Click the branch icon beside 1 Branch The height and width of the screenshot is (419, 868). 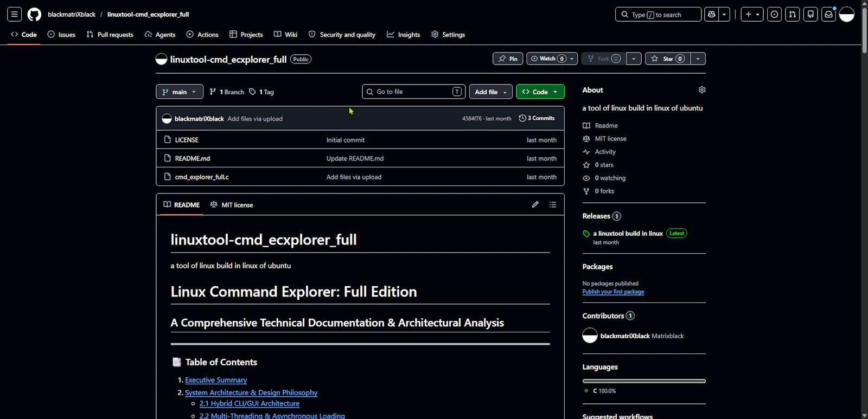point(213,92)
